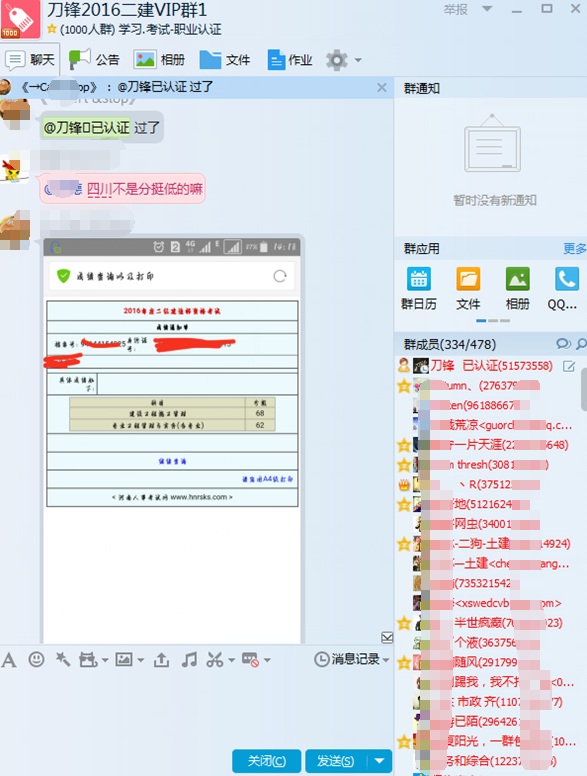Open the 作业 homework tab
587x776 pixels.
[290, 60]
